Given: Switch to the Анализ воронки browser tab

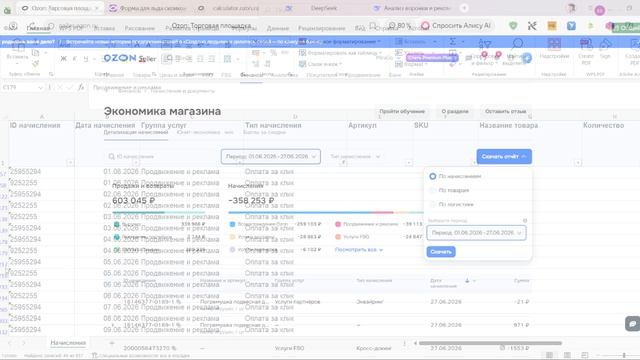Looking at the screenshot, I should pyautogui.click(x=412, y=8).
